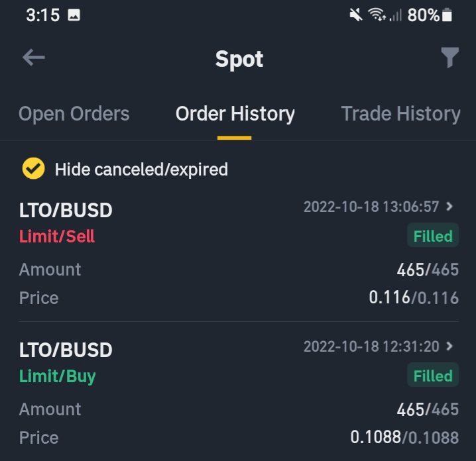Expand the 12:31:20 order details chevron

click(449, 346)
